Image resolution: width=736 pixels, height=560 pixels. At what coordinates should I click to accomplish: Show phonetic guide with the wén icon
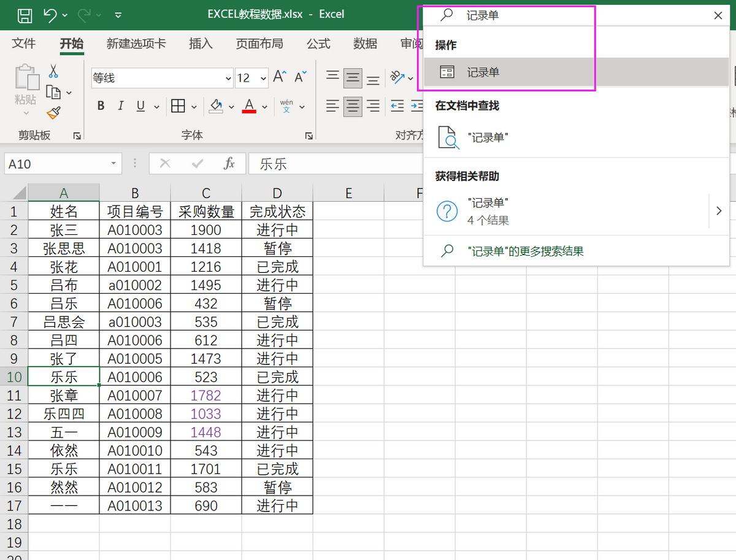(x=286, y=106)
